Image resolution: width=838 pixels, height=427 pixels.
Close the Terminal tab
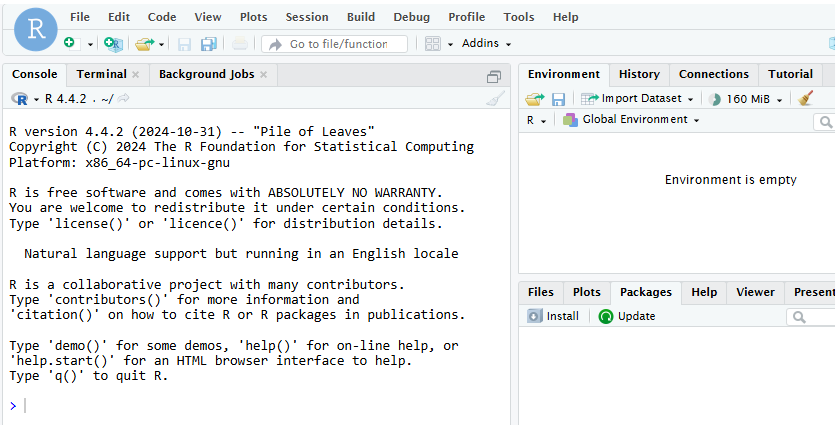coord(136,75)
